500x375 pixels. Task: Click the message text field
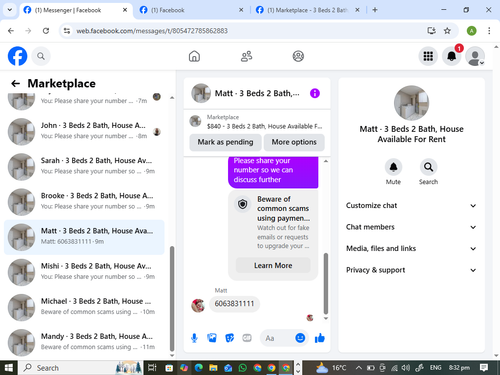click(278, 338)
